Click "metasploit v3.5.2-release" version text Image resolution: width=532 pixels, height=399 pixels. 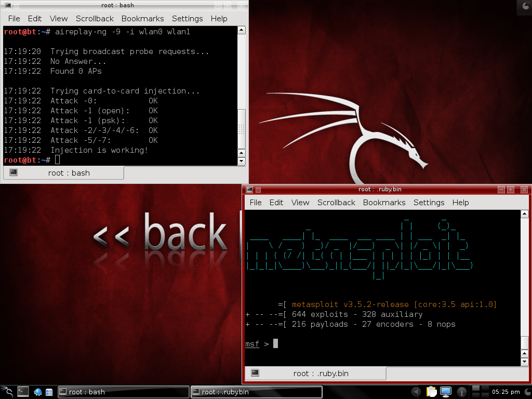350,304
